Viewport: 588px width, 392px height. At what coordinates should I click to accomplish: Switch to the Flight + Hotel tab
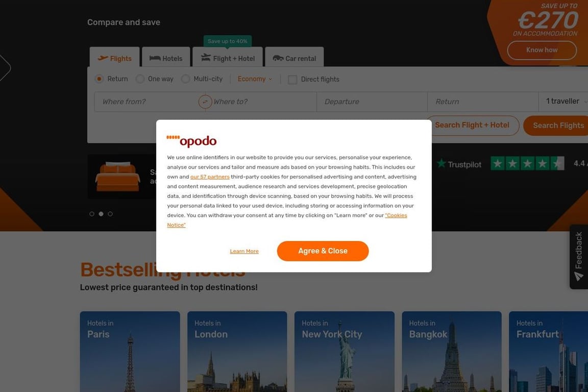[x=228, y=57]
